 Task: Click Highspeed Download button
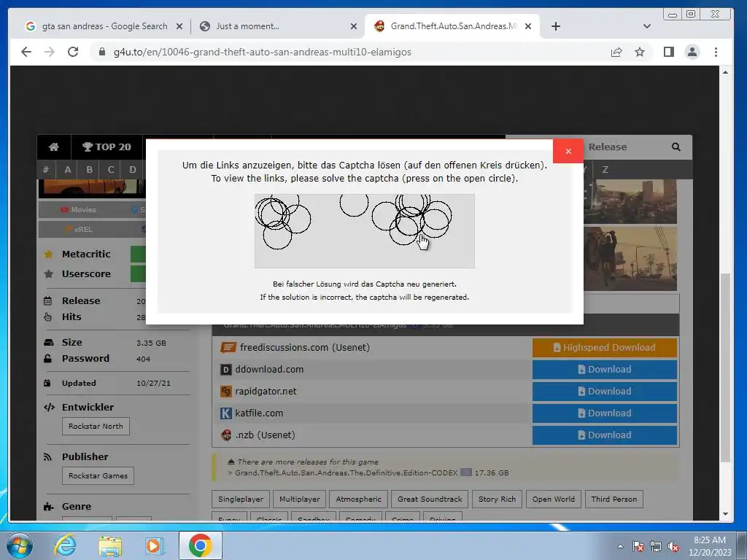605,348
